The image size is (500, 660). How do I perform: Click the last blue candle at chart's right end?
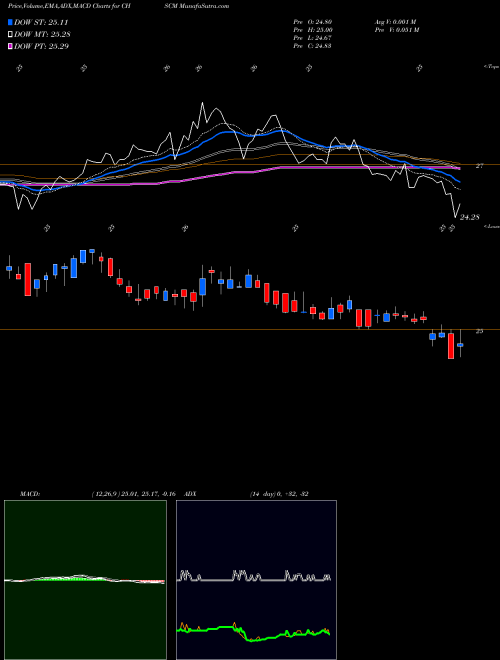pyautogui.click(x=460, y=345)
